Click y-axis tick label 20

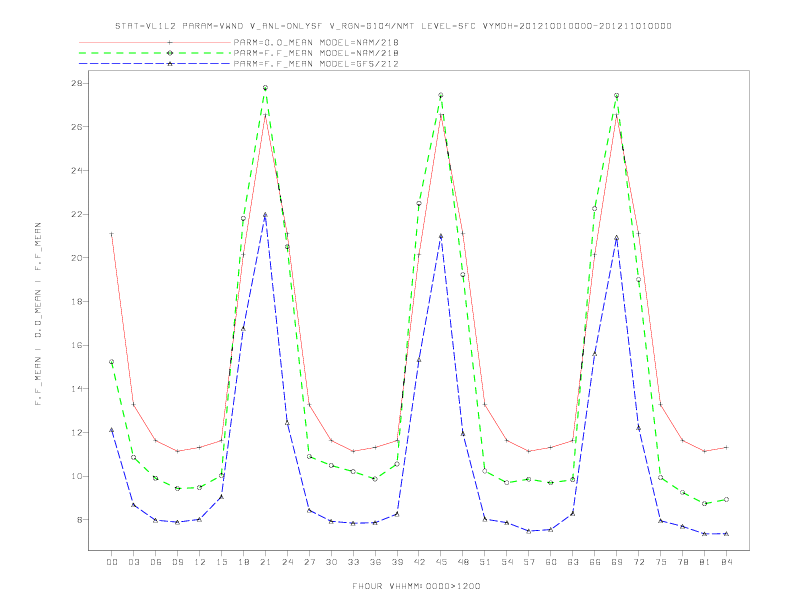pyautogui.click(x=77, y=258)
